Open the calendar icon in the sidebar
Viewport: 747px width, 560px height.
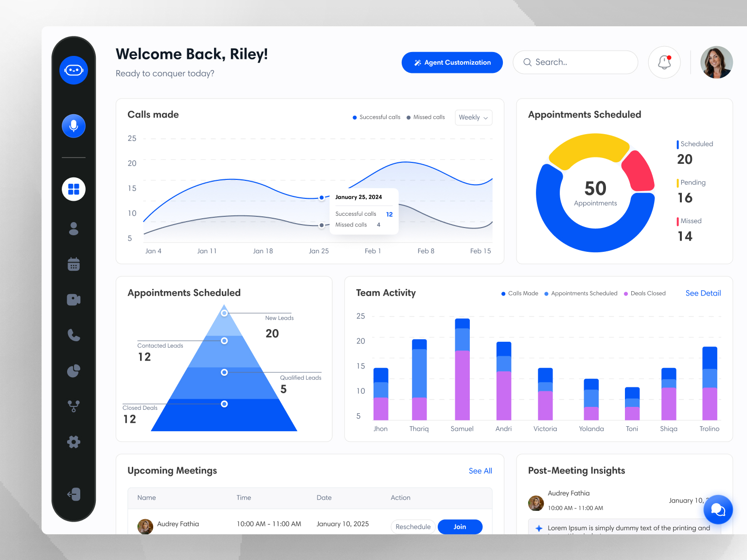(x=73, y=264)
